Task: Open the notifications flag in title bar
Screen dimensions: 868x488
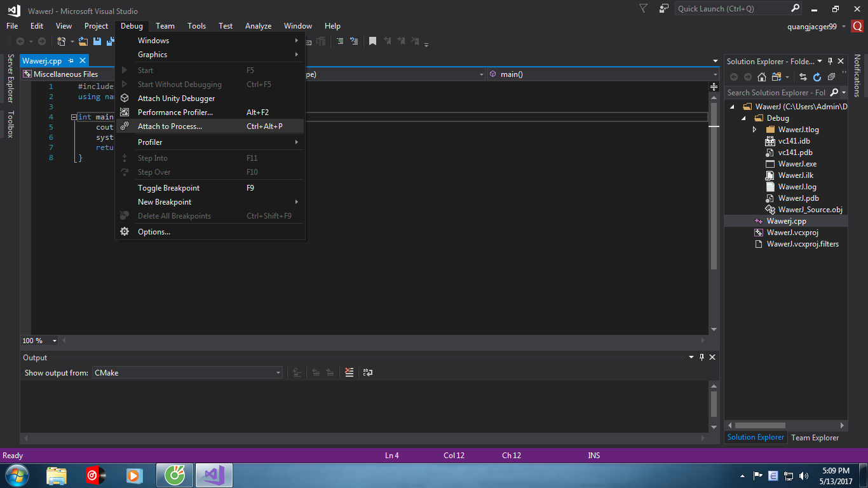Action: [x=644, y=9]
